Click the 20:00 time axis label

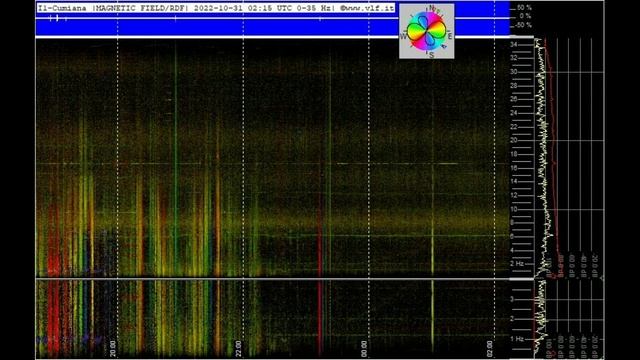coord(113,349)
